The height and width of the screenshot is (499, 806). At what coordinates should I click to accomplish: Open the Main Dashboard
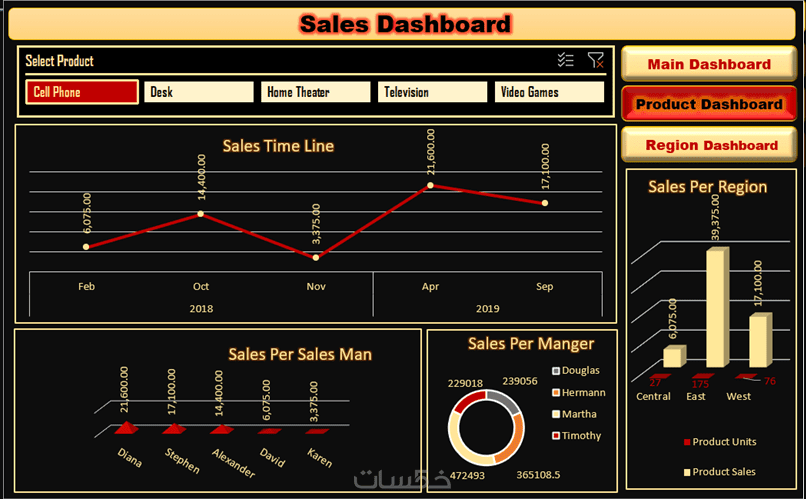click(709, 64)
